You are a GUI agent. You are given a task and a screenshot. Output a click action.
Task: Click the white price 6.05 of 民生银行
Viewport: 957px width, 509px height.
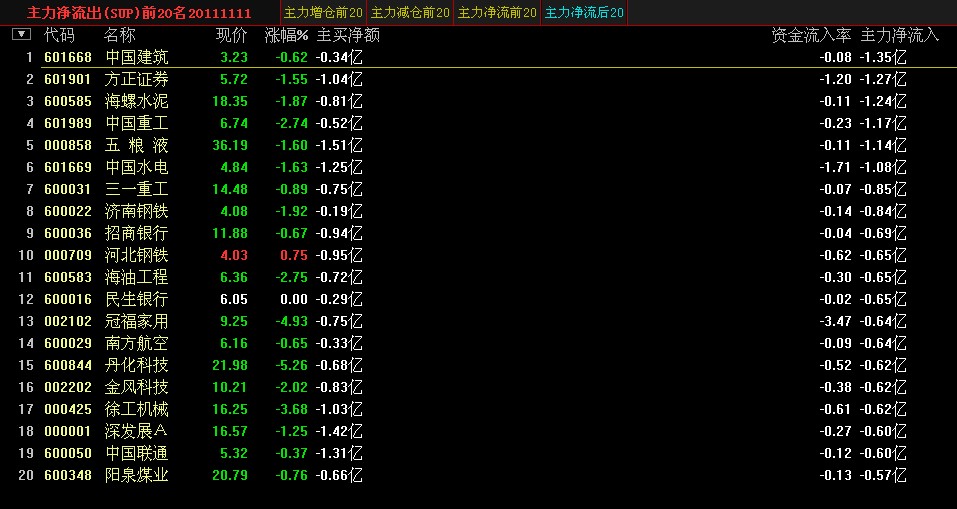coord(234,299)
